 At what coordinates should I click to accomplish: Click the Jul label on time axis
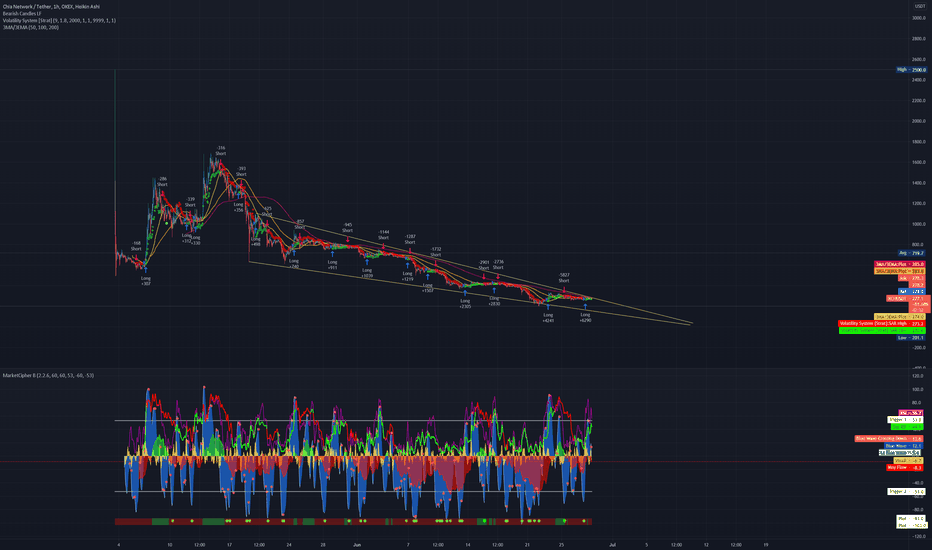(x=612, y=544)
